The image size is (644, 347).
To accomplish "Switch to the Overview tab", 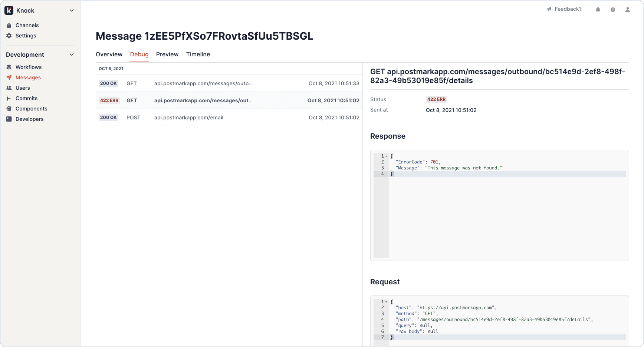I will [x=109, y=54].
